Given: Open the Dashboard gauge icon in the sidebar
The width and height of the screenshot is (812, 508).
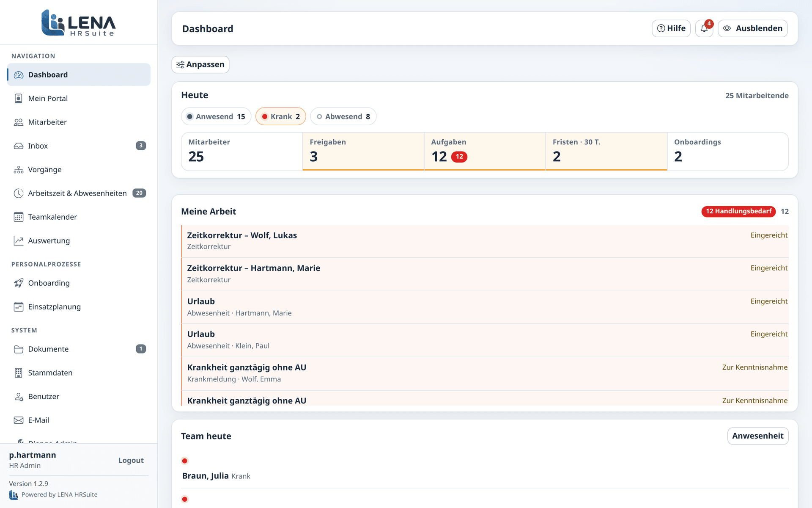Looking at the screenshot, I should coord(19,75).
